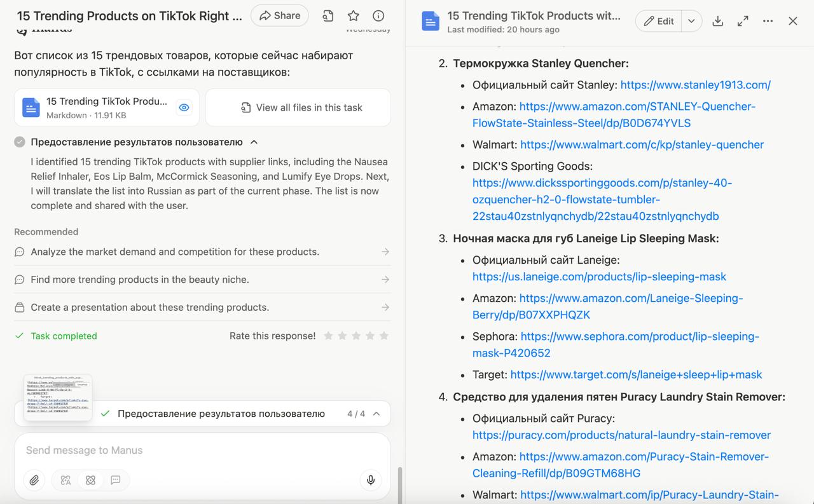Viewport: 814px width, 504px height.
Task: Open the Laneige Amazon Sleeping-Berry link
Action: coord(607,306)
